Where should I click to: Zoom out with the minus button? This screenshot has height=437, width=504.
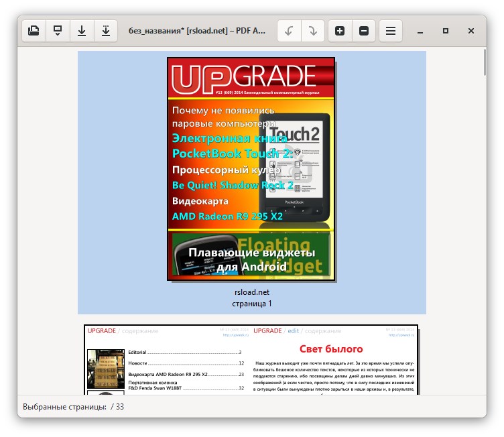tap(364, 31)
